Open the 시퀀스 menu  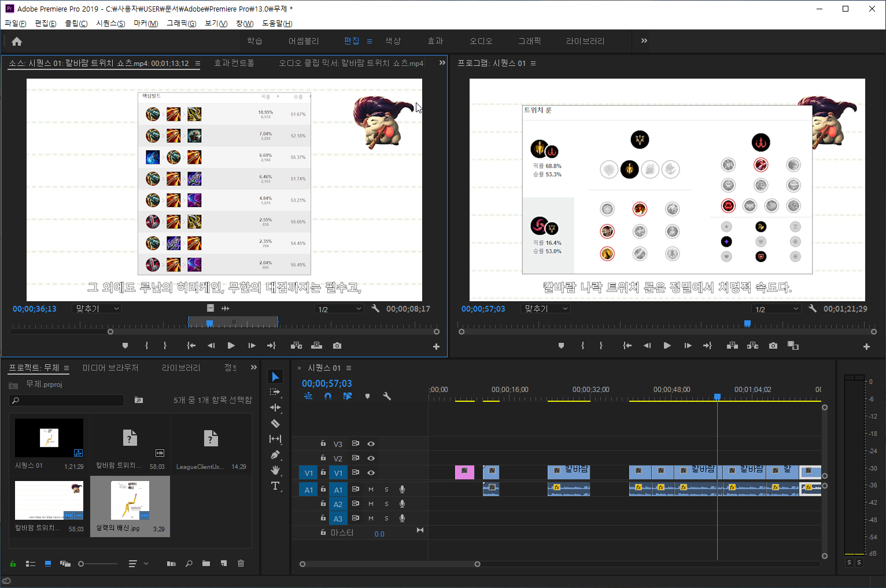point(110,23)
